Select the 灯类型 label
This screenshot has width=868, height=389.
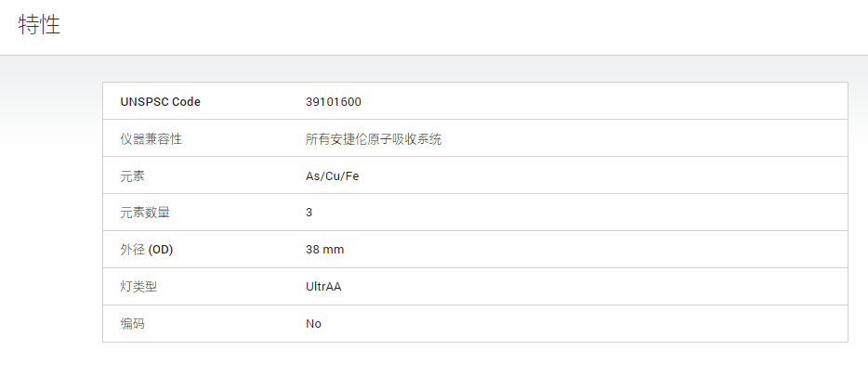[138, 287]
